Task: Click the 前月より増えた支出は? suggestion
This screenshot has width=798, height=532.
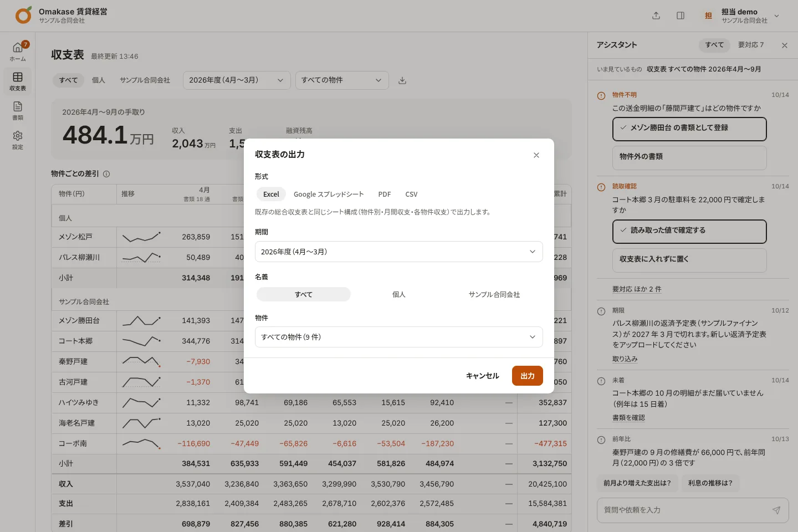Action: (637, 483)
